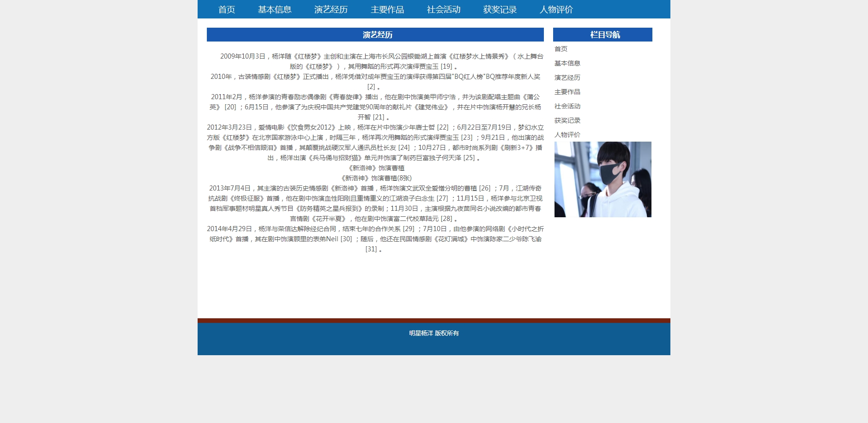868x423 pixels.
Task: Visit 主要作品 from the sidebar navigation
Action: pyautogui.click(x=567, y=92)
